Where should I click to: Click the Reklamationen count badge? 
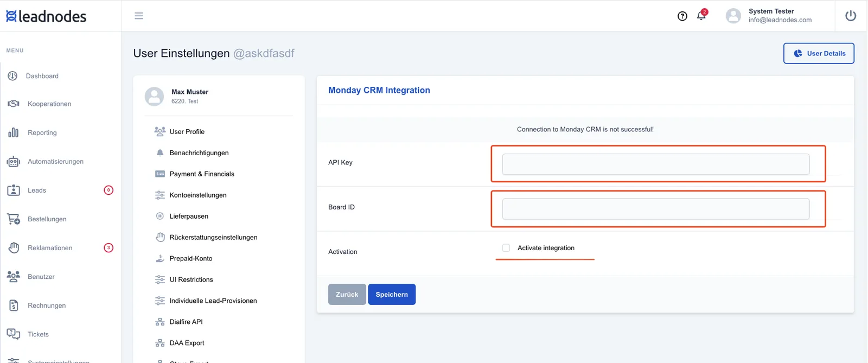coord(108,247)
